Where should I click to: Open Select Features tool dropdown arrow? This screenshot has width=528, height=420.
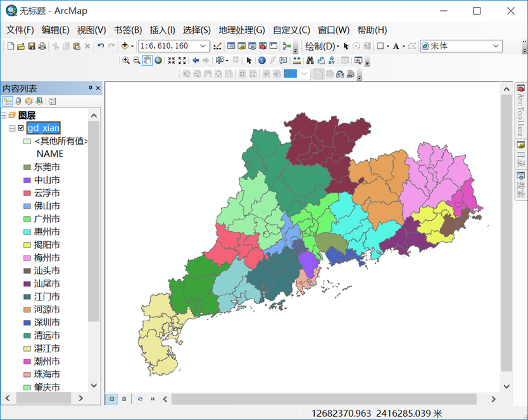(227, 61)
